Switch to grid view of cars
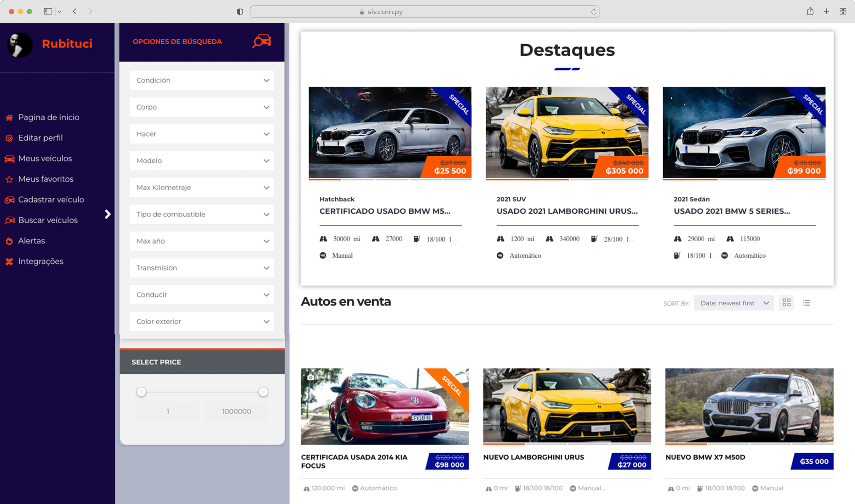The image size is (855, 504). (787, 303)
